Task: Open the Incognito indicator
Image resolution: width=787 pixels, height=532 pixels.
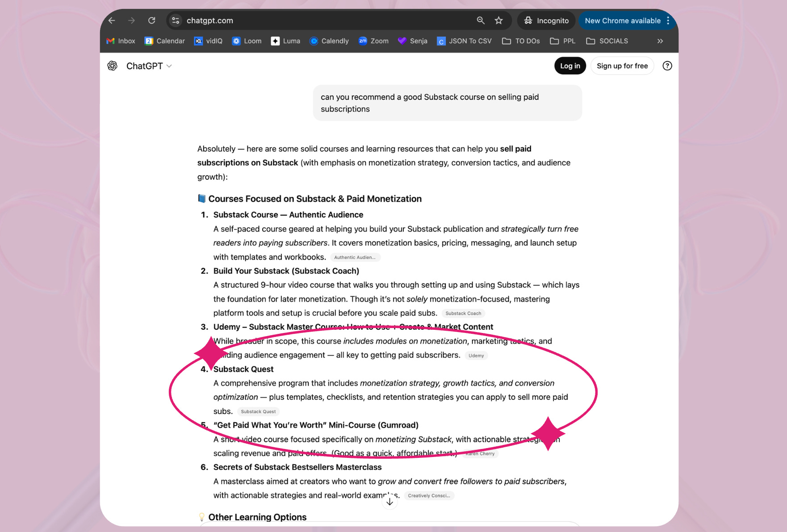Action: tap(546, 21)
